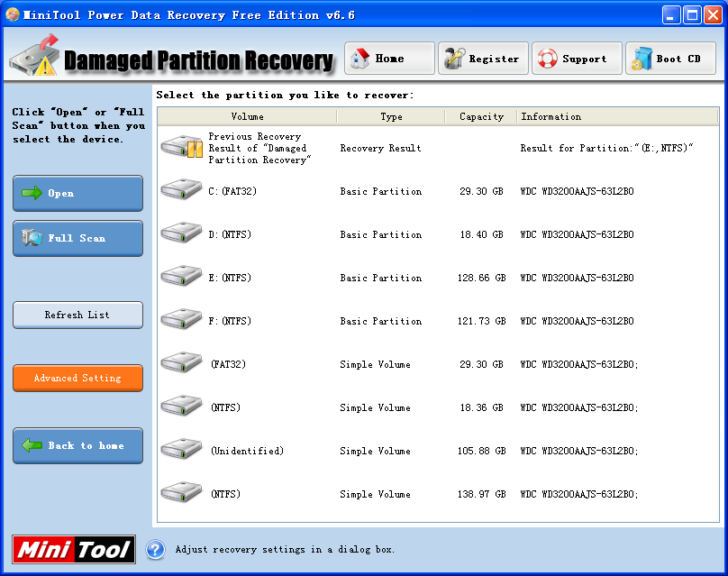728x576 pixels.
Task: Click the "121.73 GB" capacity cell
Action: coord(481,321)
